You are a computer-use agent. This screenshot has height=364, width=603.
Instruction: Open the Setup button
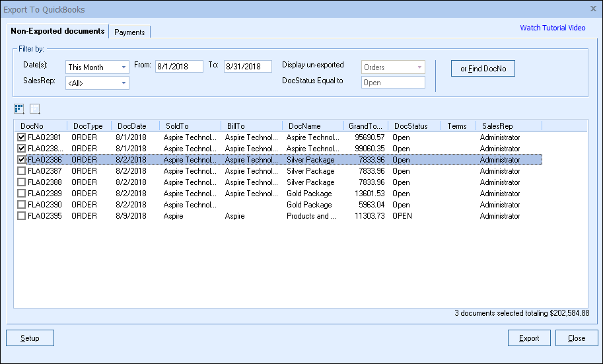click(30, 338)
